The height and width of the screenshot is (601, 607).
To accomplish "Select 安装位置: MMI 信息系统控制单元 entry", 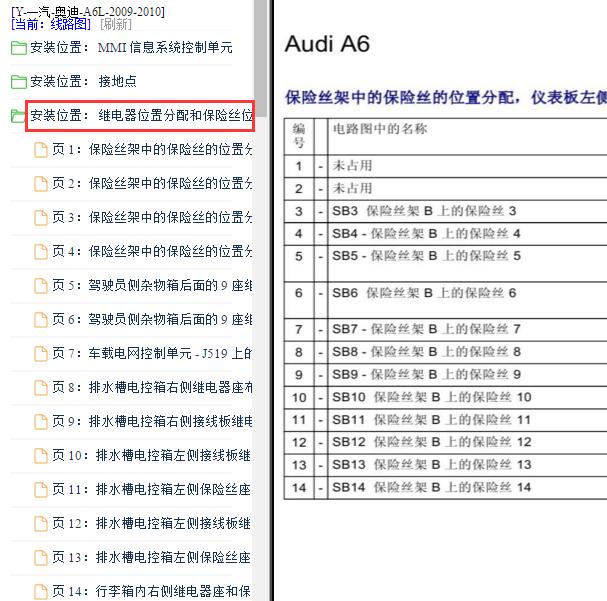I will (131, 48).
